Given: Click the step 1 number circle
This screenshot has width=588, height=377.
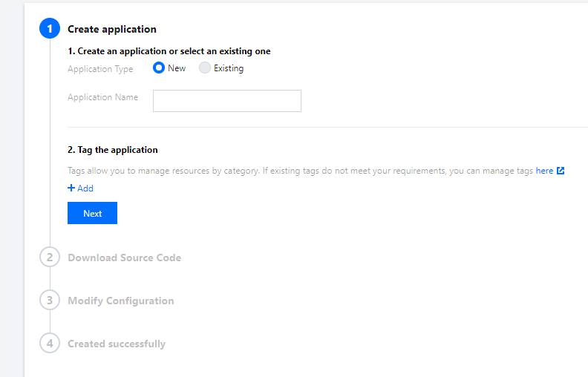Looking at the screenshot, I should [50, 29].
